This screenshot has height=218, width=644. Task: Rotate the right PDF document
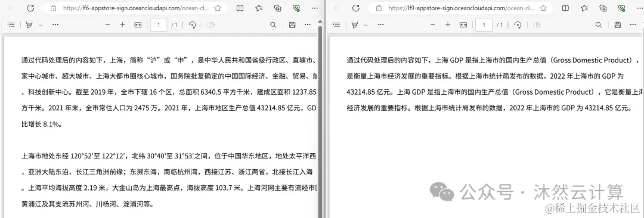point(518,25)
